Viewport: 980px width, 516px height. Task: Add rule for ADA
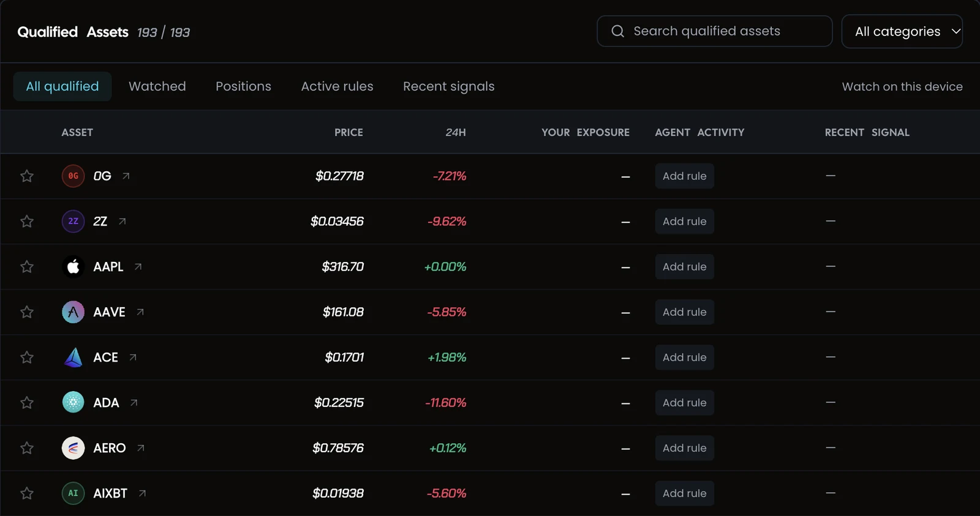point(685,403)
